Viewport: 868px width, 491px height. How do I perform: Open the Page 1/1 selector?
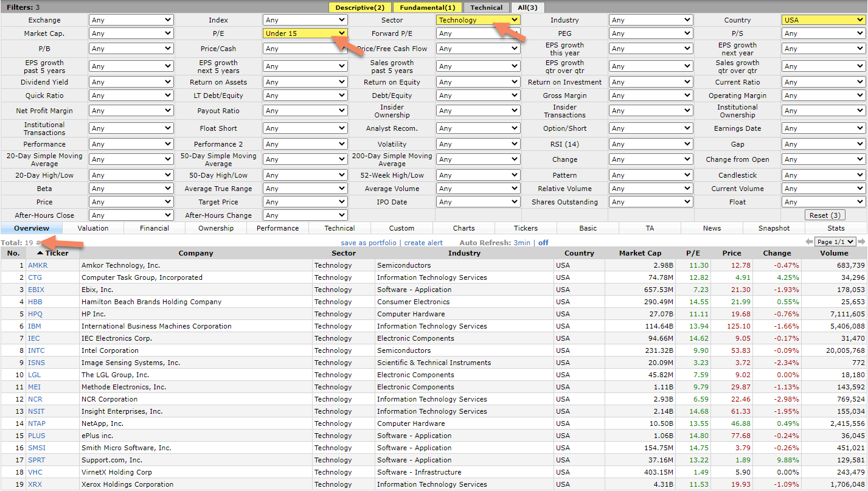tap(835, 242)
